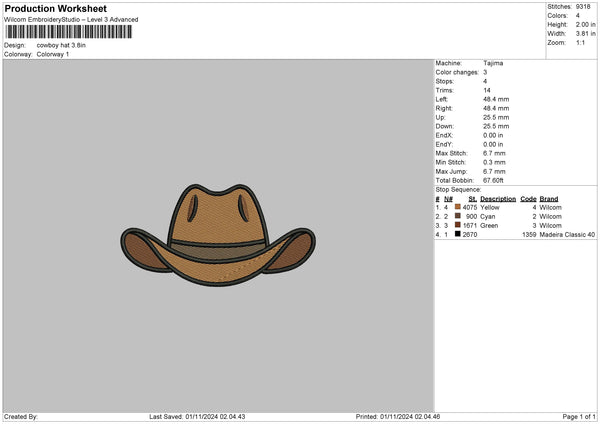Viewport: 600px width, 424px height.
Task: Click the Machine value Tajima
Action: pyautogui.click(x=493, y=63)
